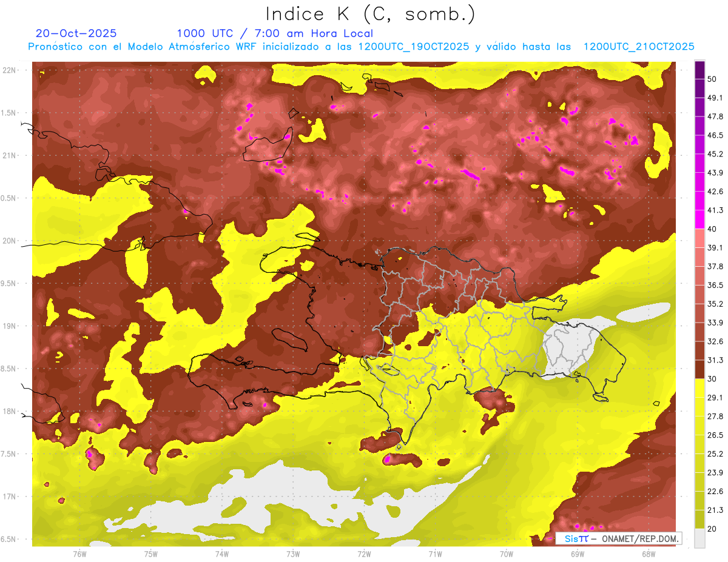
Task: Click the 'Indice K (C, somb.)' title
Action: pos(370,13)
